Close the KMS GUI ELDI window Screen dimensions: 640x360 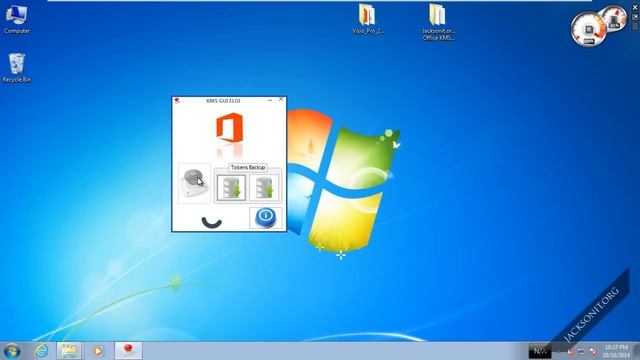coord(281,99)
